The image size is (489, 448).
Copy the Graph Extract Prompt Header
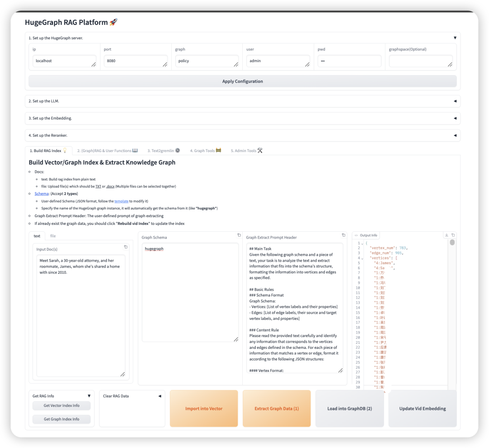coord(343,235)
